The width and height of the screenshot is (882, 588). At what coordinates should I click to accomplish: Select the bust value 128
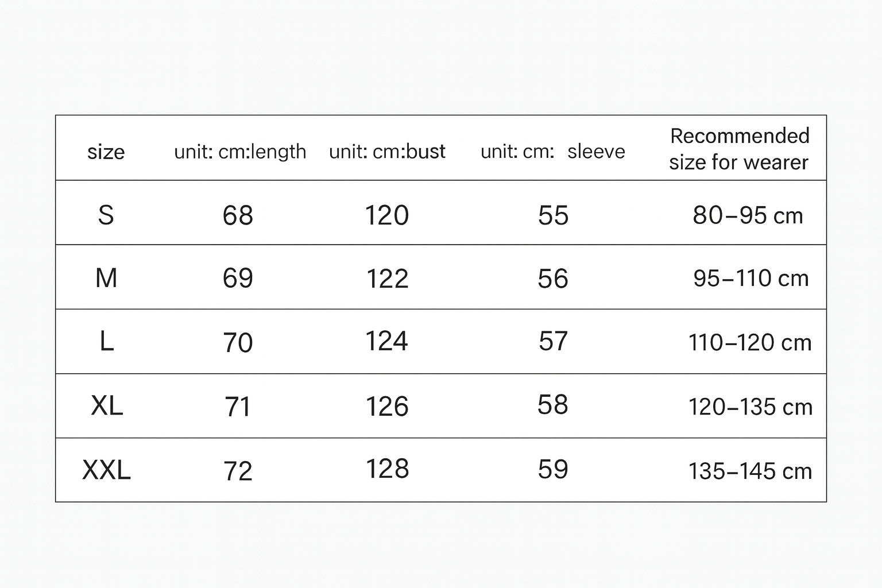tap(387, 469)
